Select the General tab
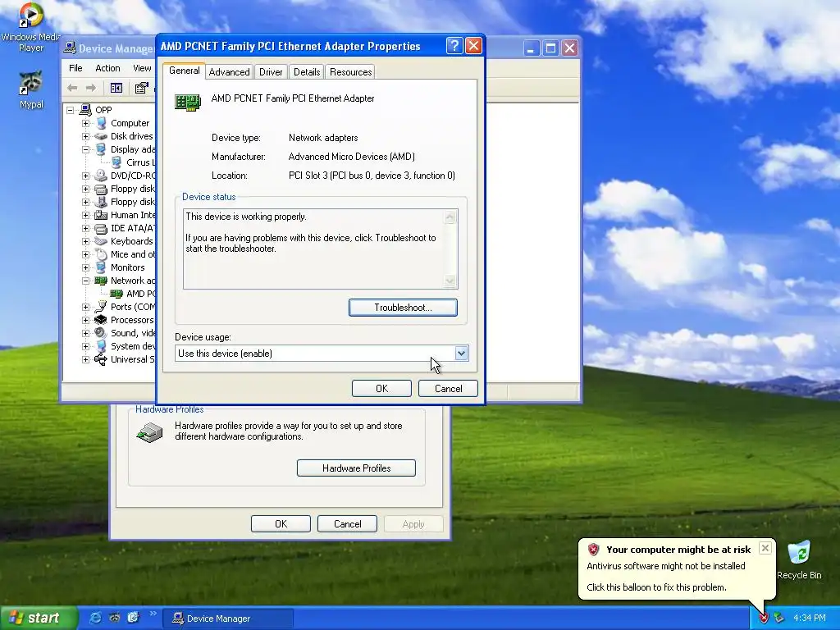 click(185, 71)
